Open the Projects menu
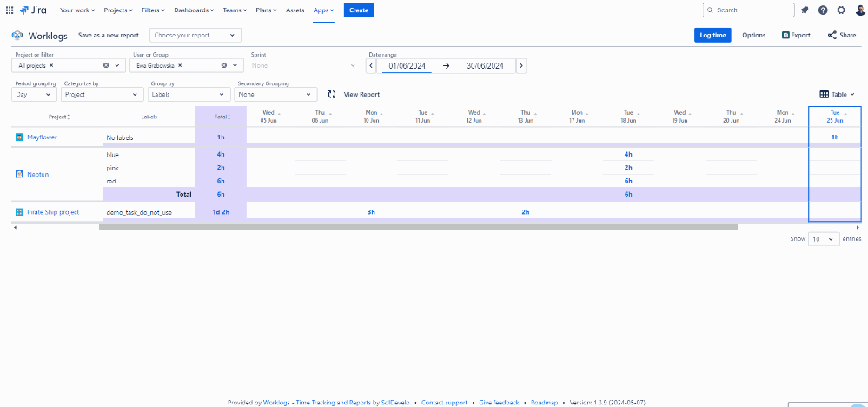 pos(118,10)
